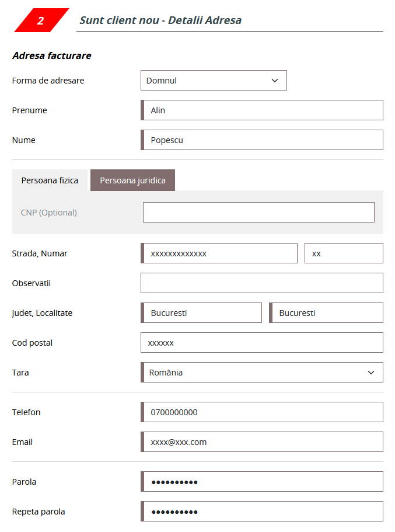The width and height of the screenshot is (395, 532).
Task: Click the Cod postal input field
Action: pos(261,343)
